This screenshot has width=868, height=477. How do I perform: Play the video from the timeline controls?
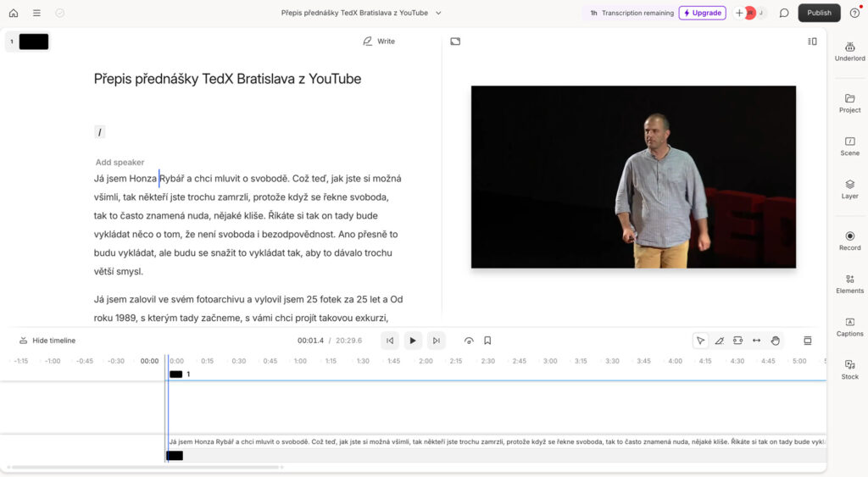point(413,341)
